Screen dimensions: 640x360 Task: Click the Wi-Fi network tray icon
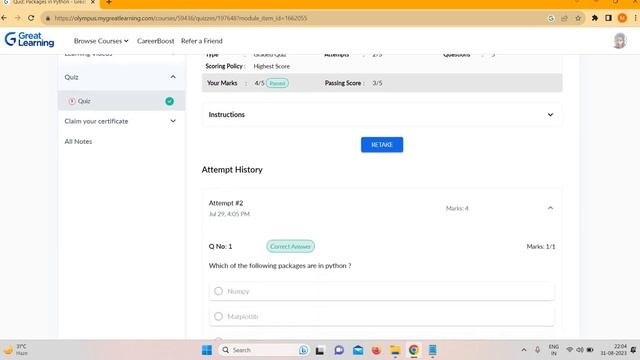tap(569, 350)
